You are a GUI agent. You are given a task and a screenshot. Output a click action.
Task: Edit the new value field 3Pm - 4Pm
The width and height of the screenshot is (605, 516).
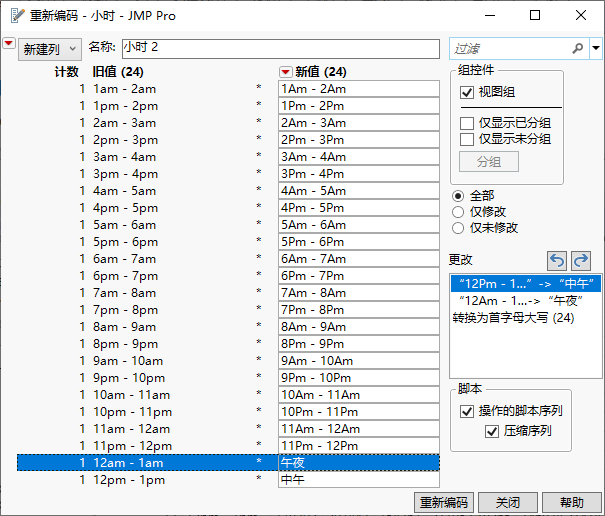359,174
